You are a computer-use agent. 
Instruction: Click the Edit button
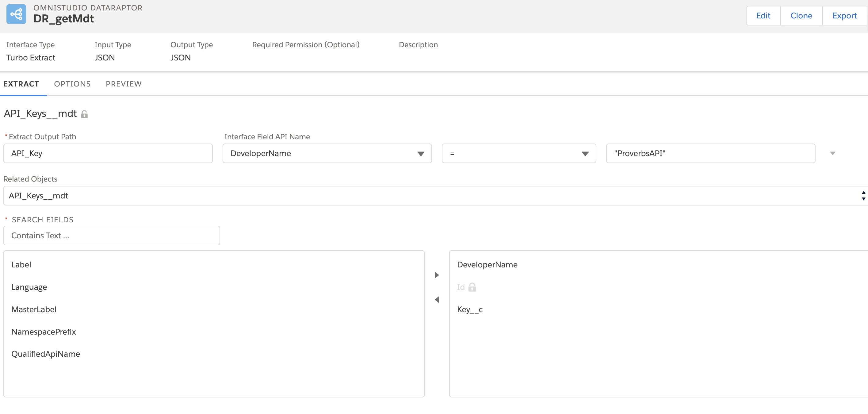(763, 16)
